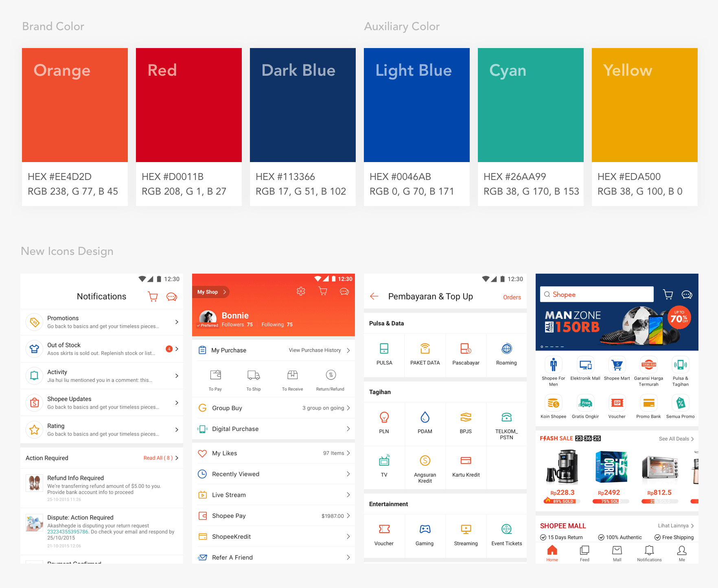
Task: Expand the View Purchase History chevron
Action: click(x=348, y=350)
